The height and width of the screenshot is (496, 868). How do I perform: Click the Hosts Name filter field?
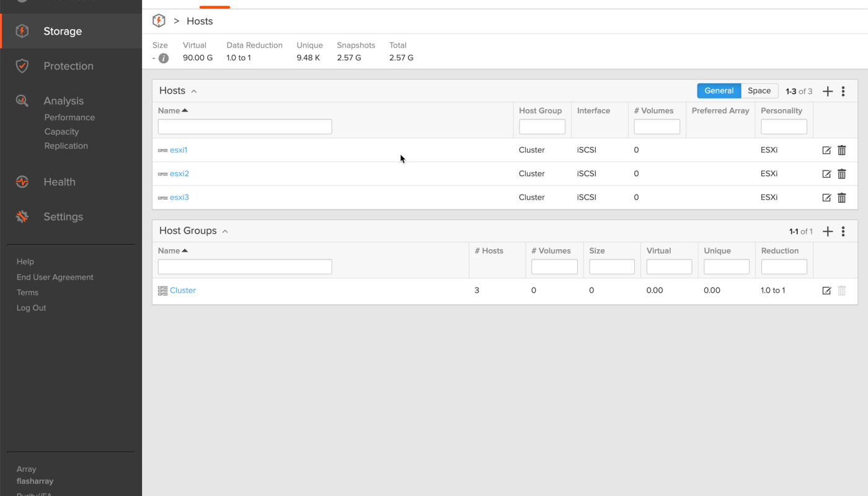[245, 126]
